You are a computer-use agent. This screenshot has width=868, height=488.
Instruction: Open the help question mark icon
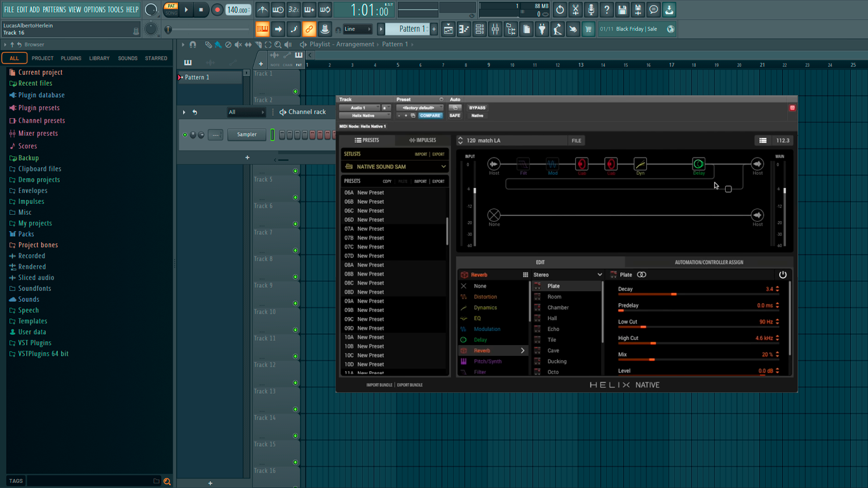(x=606, y=10)
